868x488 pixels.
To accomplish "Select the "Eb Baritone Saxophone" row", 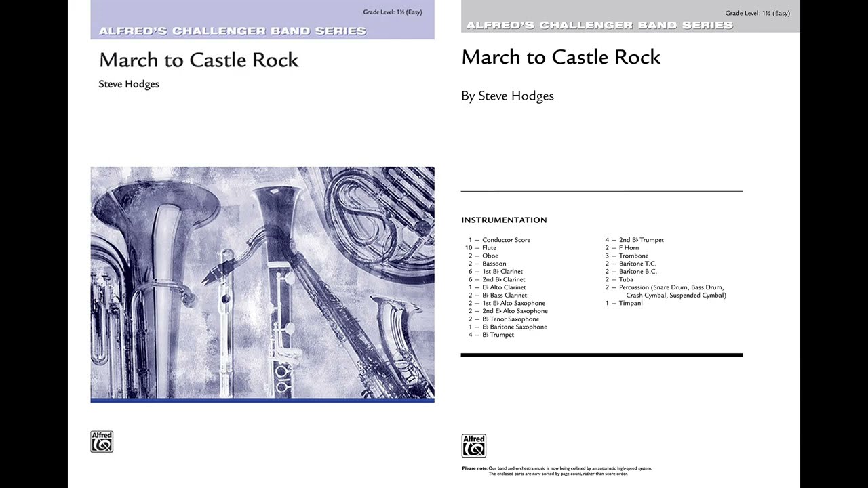I will 507,327.
